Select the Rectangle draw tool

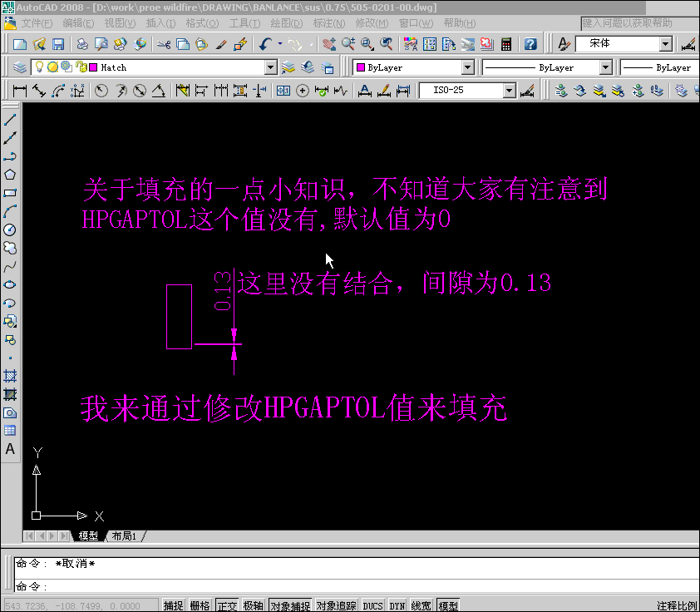point(10,193)
